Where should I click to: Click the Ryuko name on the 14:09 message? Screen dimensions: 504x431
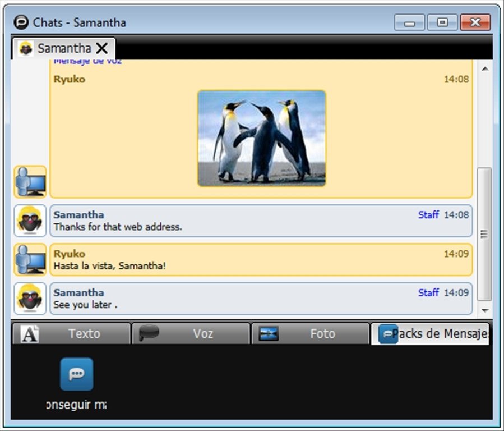[70, 254]
